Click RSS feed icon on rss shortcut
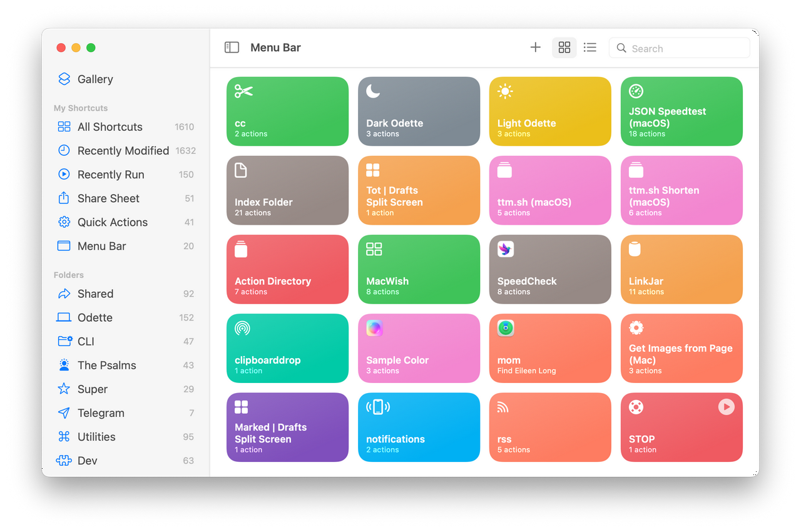Screen dimensions: 801x532 [503, 407]
